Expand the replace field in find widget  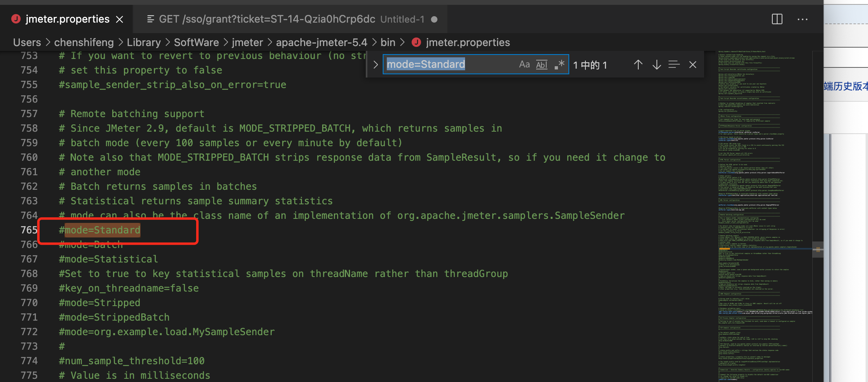[x=375, y=65]
